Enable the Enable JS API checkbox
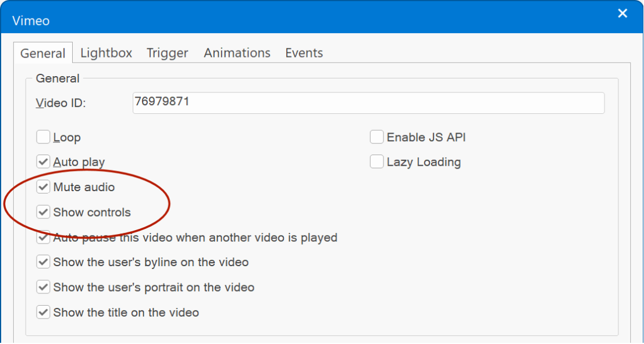This screenshot has height=344, width=644. click(x=376, y=137)
